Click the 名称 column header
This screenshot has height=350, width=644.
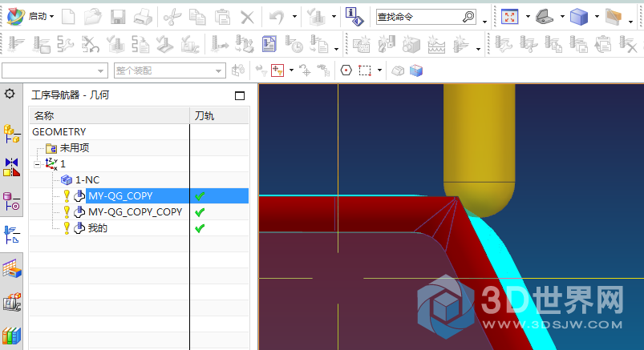(x=109, y=115)
